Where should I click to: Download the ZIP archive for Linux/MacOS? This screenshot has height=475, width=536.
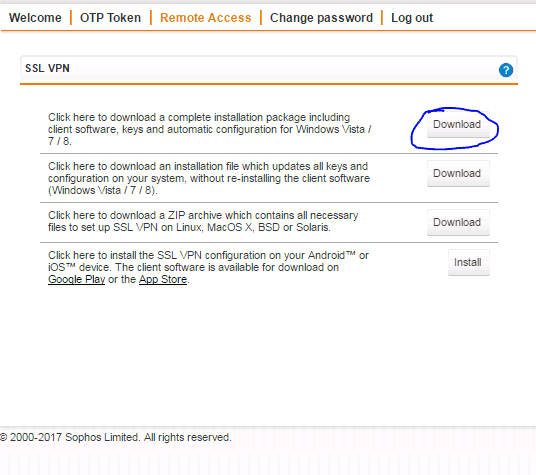pos(458,222)
